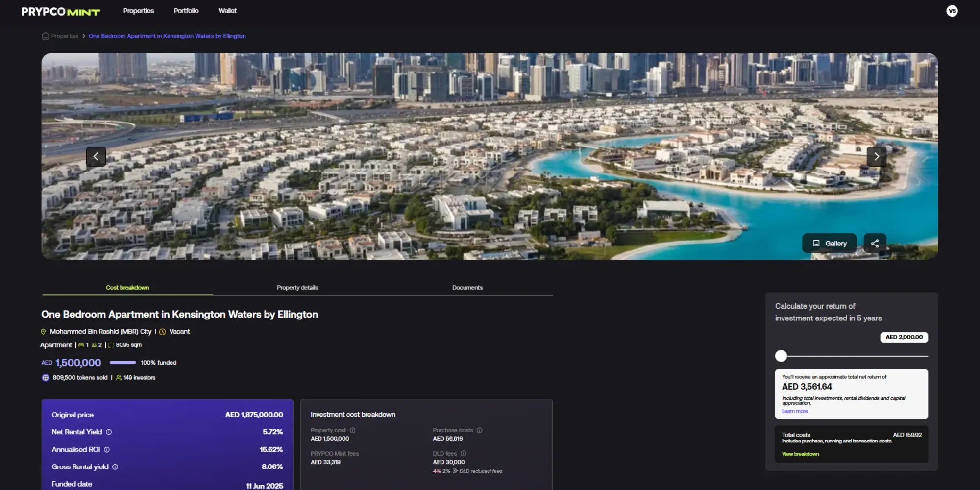Image resolution: width=980 pixels, height=490 pixels.
Task: Switch to the Property details tab
Action: [297, 287]
